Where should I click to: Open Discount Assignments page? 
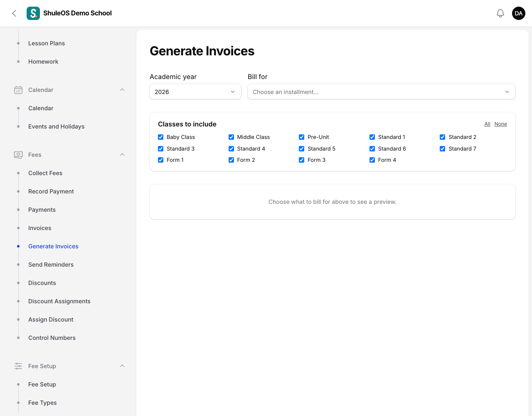click(59, 301)
